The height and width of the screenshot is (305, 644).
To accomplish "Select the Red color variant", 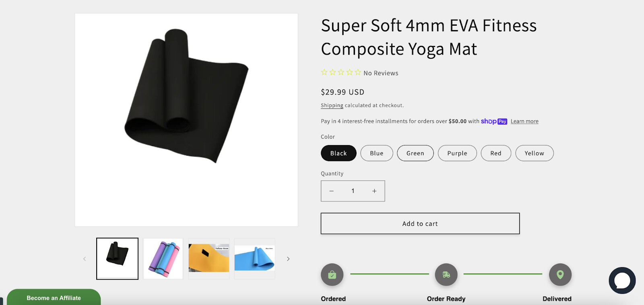I will [x=496, y=153].
